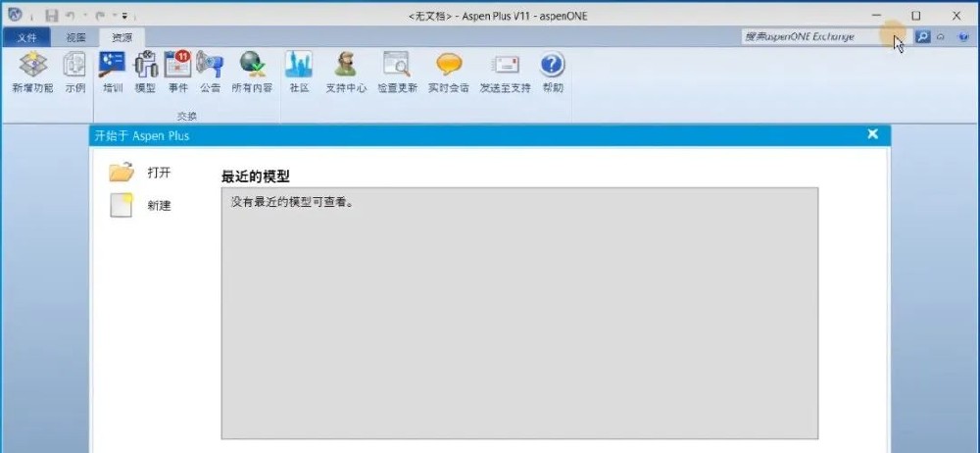Viewport: 980px width, 453px height.
Task: Click the 交换 group label in the ribbon
Action: point(186,117)
